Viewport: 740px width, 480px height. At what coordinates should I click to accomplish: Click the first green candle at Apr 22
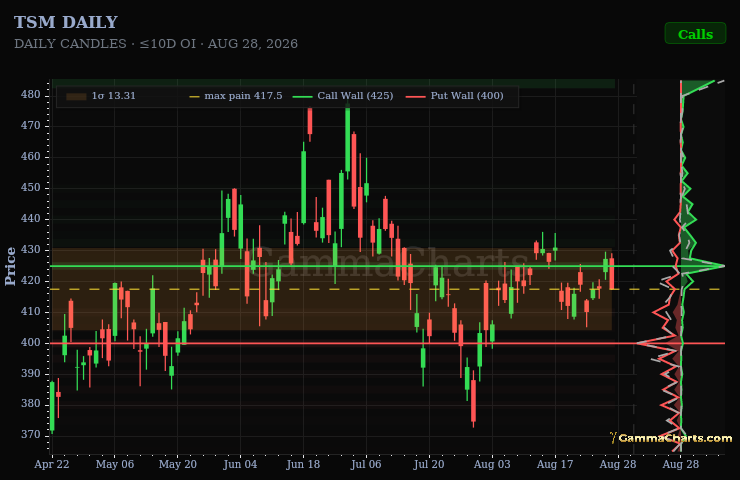52,406
